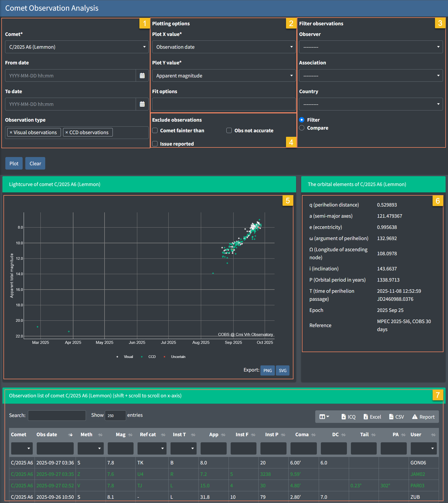The height and width of the screenshot is (503, 448).
Task: Open the column visibility toggle menu
Action: [324, 417]
